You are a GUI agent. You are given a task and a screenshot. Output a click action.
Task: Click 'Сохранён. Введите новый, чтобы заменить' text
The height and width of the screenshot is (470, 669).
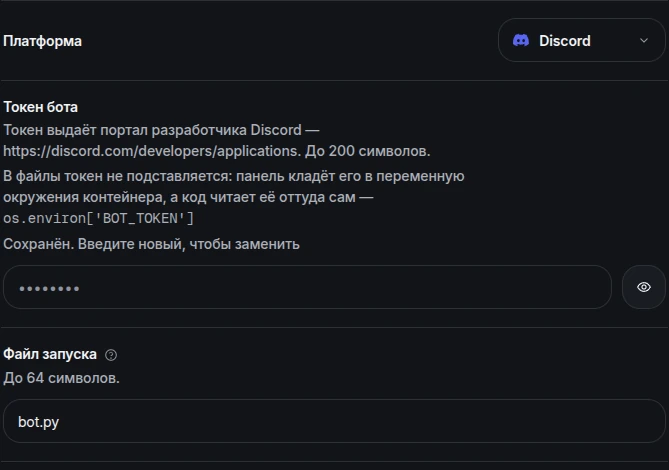point(151,244)
